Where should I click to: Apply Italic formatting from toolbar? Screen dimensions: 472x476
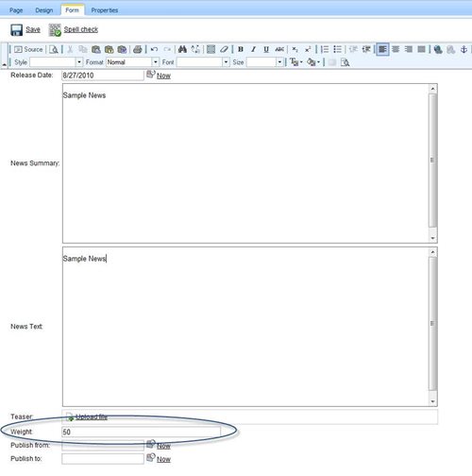point(253,49)
